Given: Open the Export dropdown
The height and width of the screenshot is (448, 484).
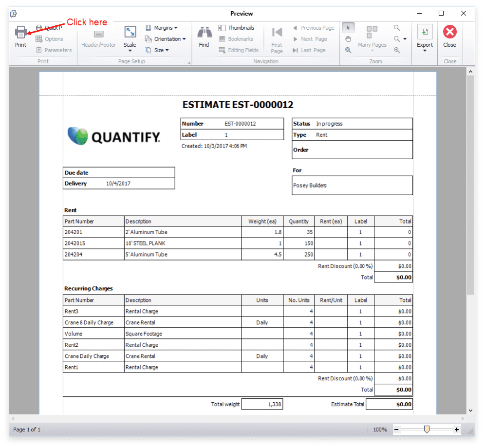Looking at the screenshot, I should [x=425, y=38].
